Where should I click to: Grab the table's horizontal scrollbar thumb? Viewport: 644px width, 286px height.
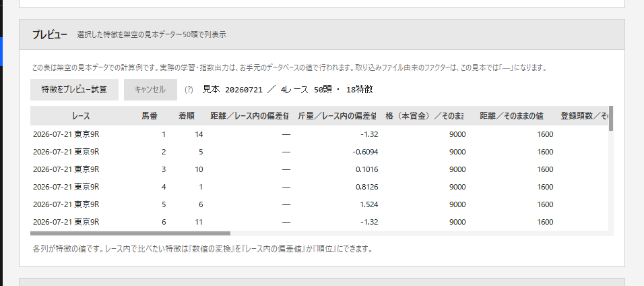[x=130, y=233]
